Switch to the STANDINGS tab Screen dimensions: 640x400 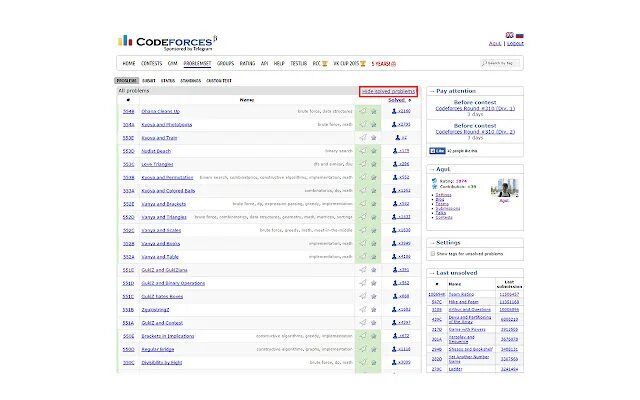click(x=191, y=80)
